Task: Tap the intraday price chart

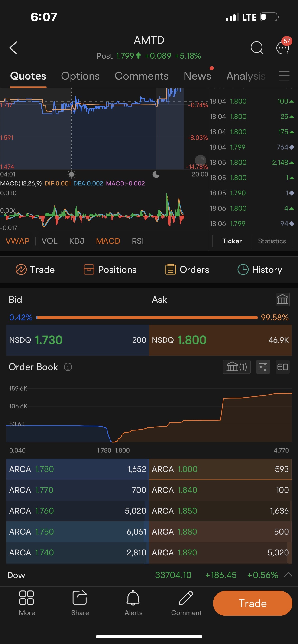Action: pos(104,129)
